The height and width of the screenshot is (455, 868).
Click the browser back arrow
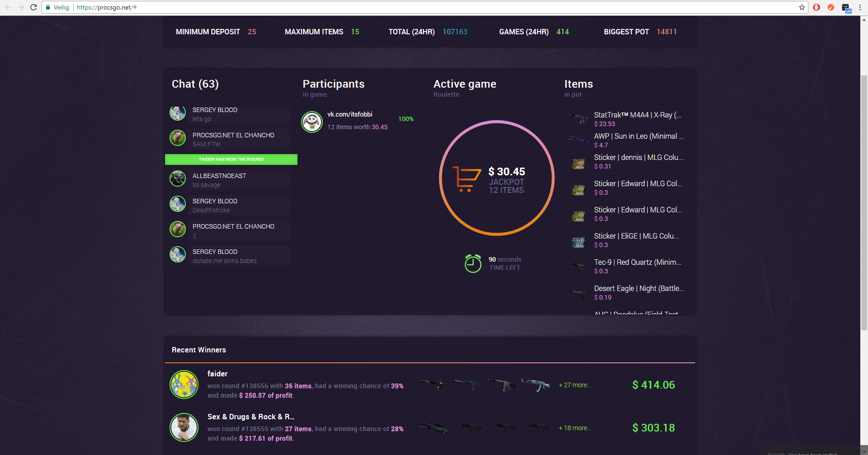click(8, 7)
